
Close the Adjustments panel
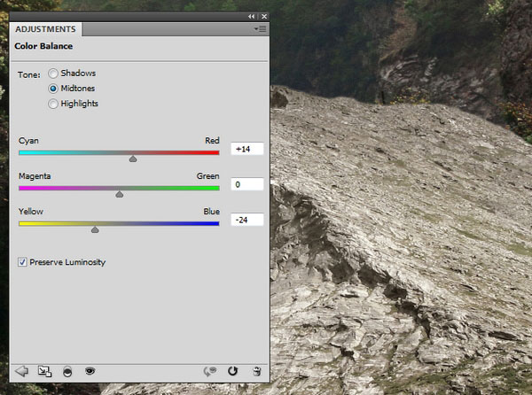coord(264,16)
